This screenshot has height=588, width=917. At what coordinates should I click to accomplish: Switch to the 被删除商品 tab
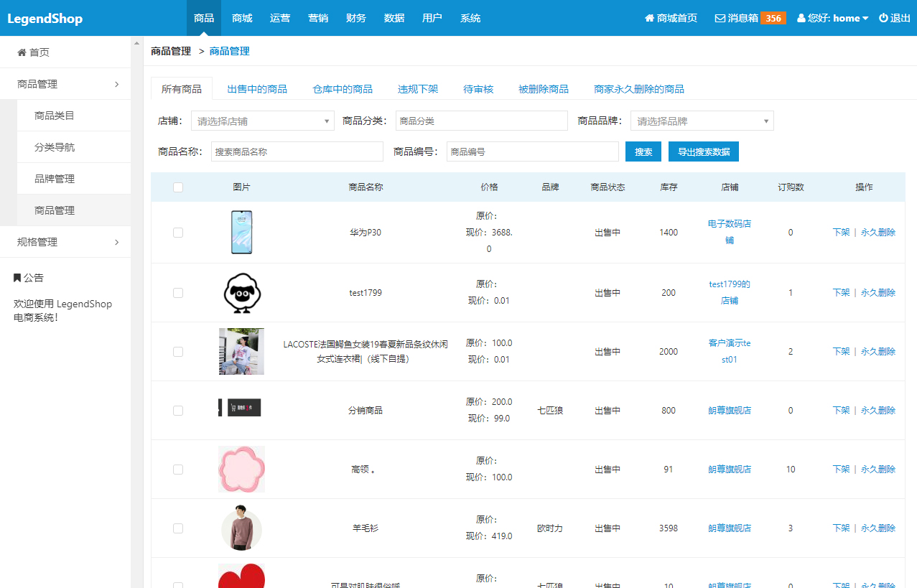pos(544,89)
